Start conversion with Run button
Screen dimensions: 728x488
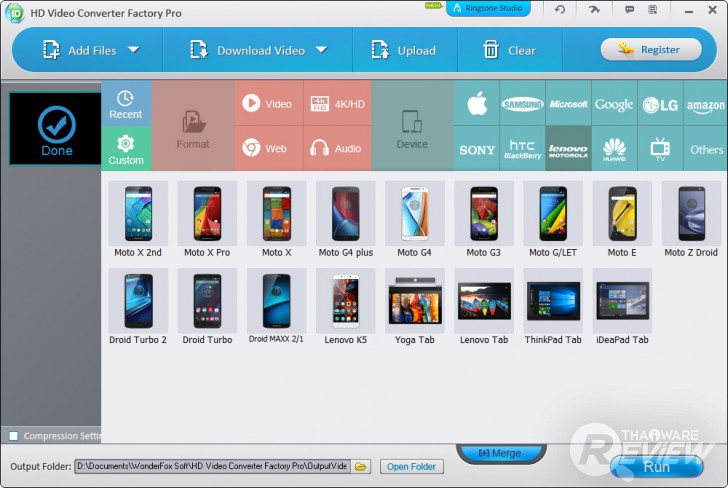(x=656, y=466)
